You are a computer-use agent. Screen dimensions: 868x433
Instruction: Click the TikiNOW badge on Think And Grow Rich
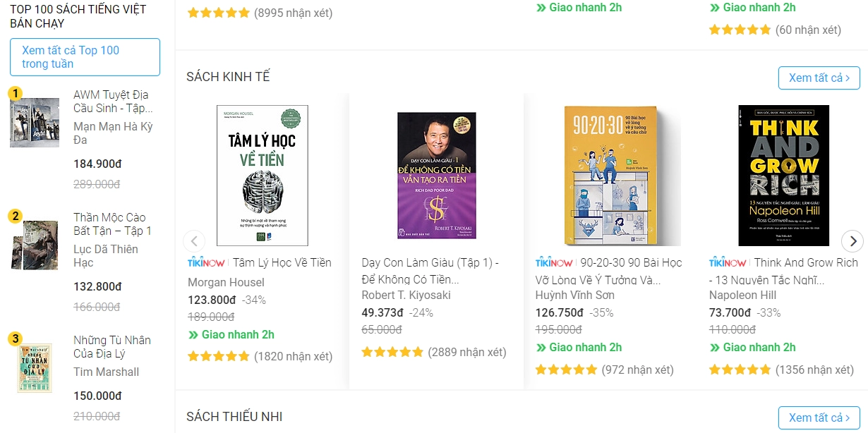click(728, 262)
